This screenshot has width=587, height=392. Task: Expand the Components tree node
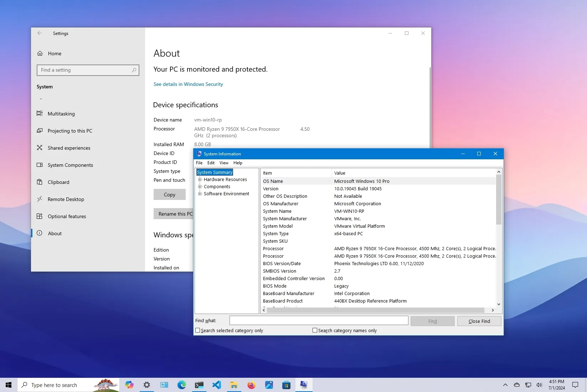click(x=200, y=186)
